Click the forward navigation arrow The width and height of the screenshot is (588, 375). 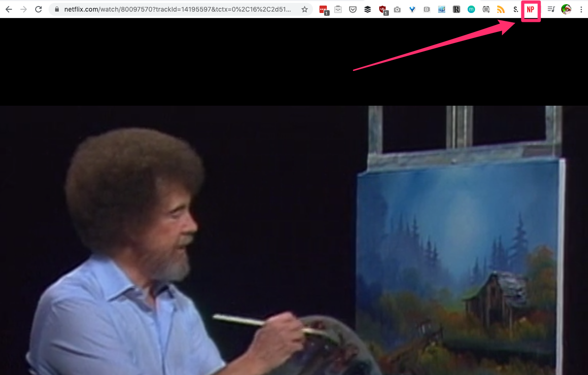click(24, 9)
